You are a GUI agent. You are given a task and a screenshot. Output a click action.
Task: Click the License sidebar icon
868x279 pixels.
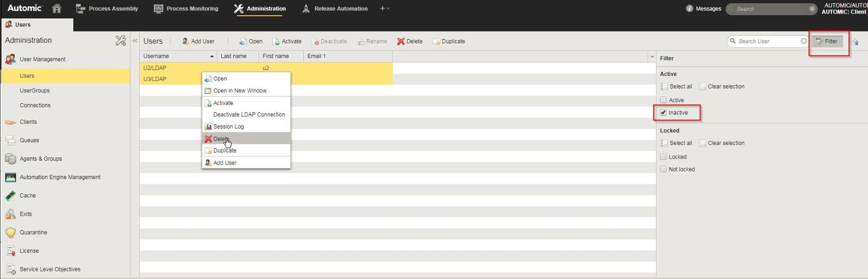click(10, 251)
